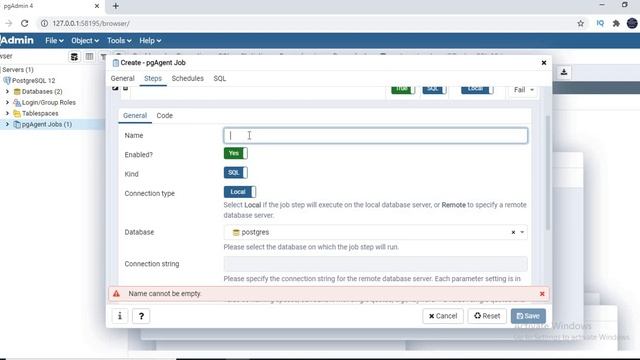Expand the Databases (2) tree node
Image resolution: width=640 pixels, height=360 pixels.
(7, 92)
